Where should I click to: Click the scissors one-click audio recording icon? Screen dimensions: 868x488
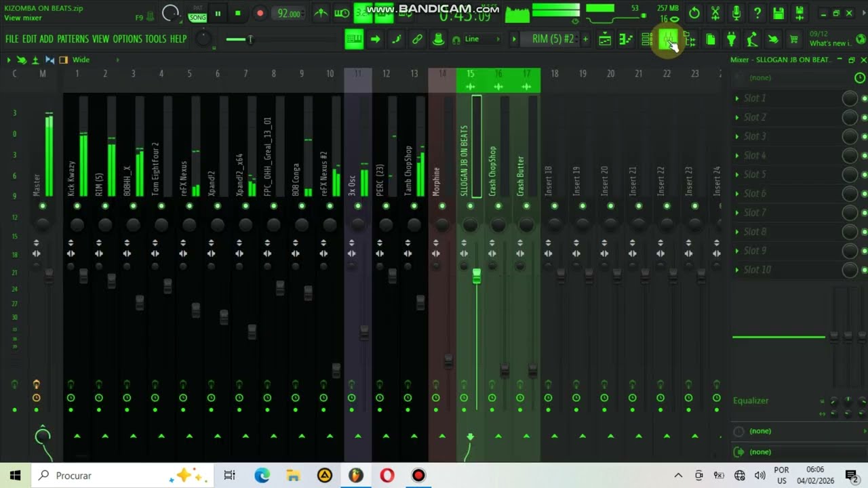coord(715,13)
